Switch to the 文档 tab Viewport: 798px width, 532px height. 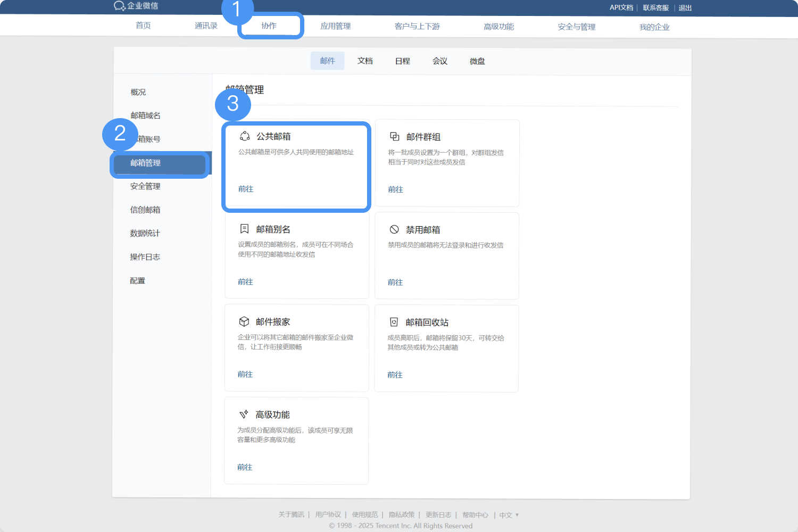[x=365, y=61]
